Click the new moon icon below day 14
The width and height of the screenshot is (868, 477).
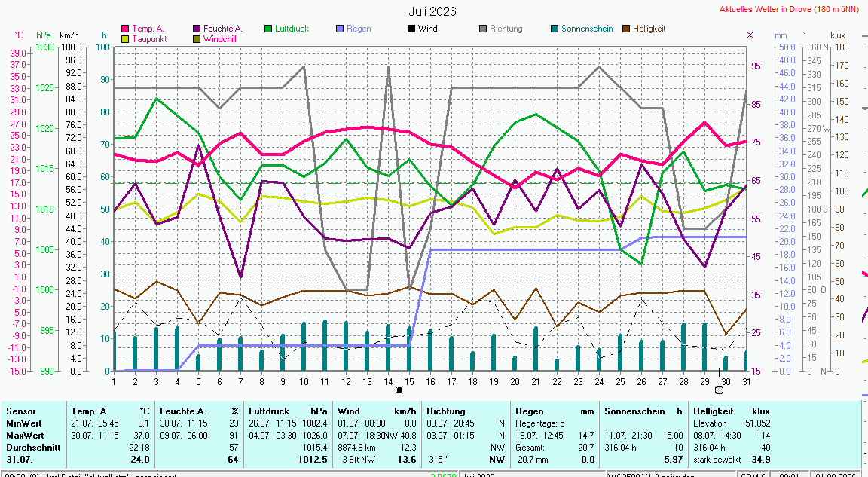(399, 390)
